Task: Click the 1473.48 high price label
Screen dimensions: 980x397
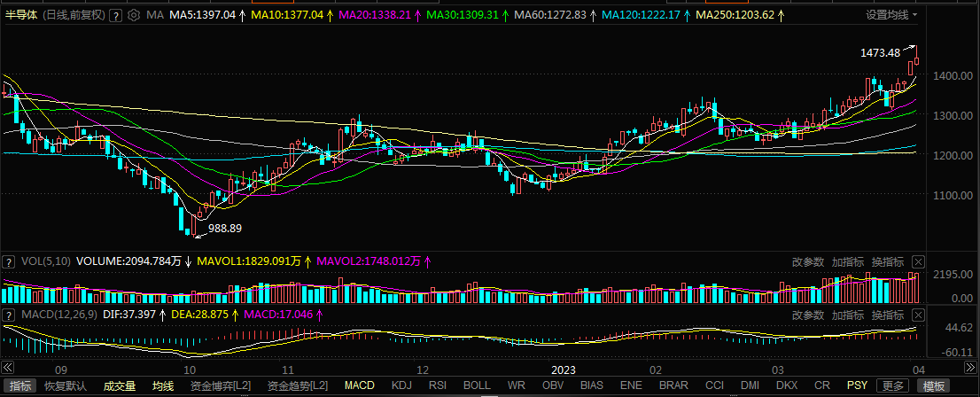Action: (x=880, y=53)
